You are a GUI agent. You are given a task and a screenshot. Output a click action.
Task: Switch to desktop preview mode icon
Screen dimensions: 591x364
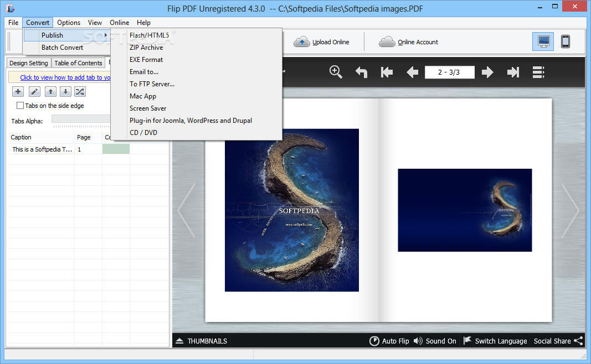(543, 41)
